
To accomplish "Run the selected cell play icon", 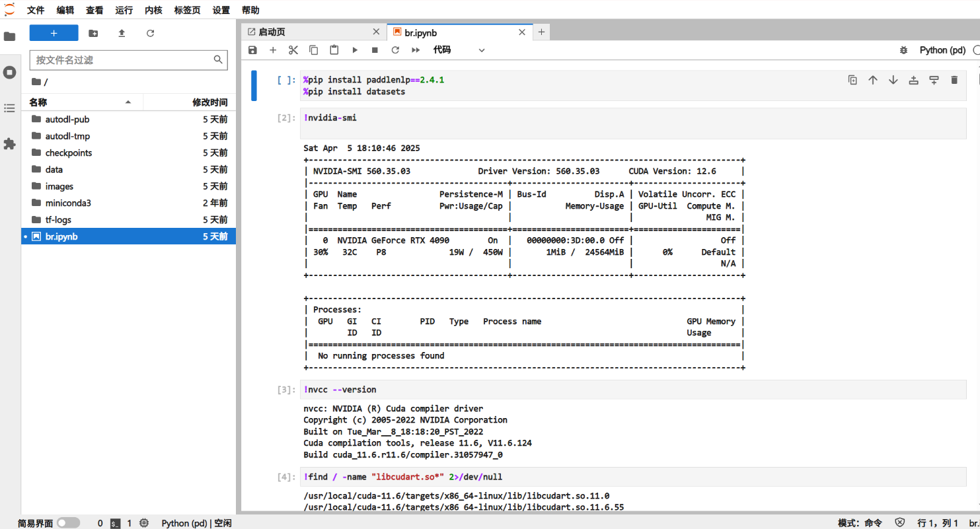I will [x=355, y=50].
